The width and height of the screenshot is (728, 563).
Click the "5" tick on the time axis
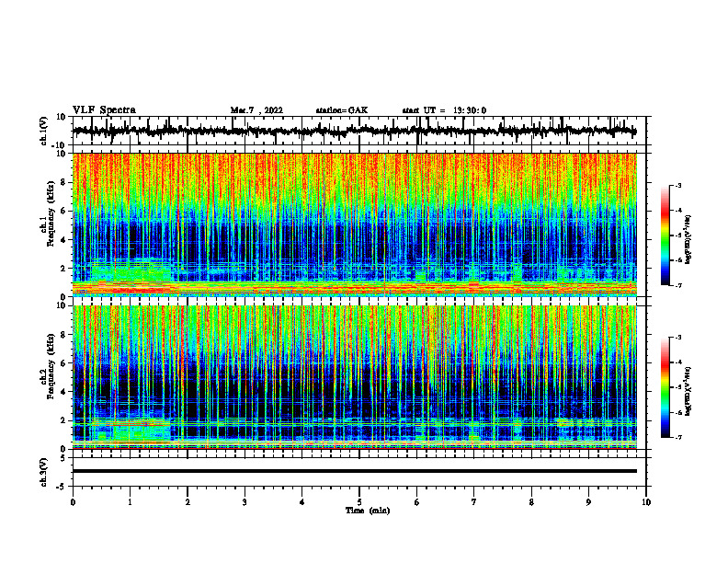pyautogui.click(x=359, y=502)
